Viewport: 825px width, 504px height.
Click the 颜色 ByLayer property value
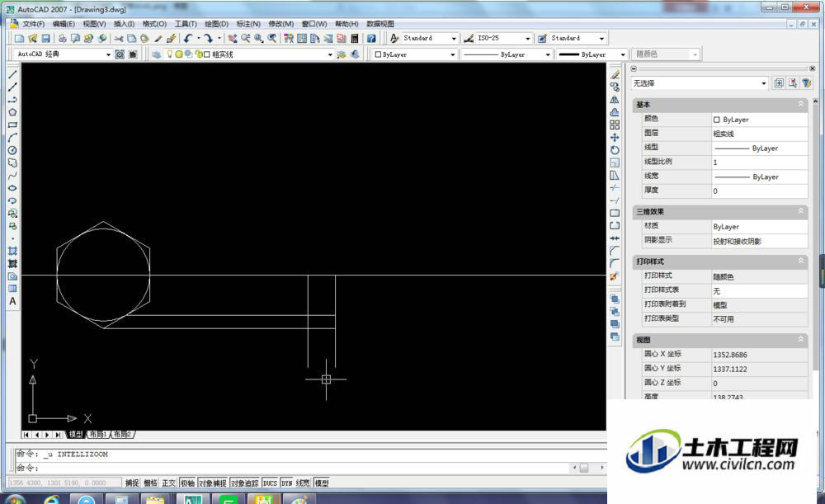tap(760, 120)
